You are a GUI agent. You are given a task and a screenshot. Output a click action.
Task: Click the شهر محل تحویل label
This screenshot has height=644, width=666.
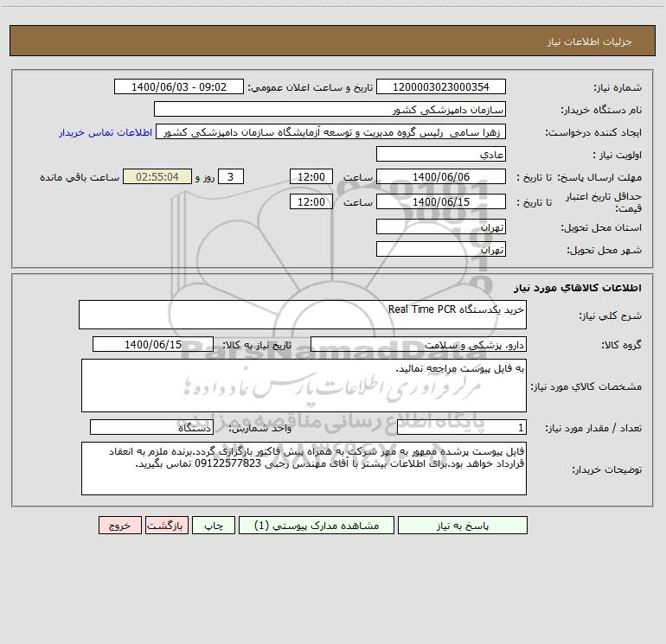coord(605,251)
